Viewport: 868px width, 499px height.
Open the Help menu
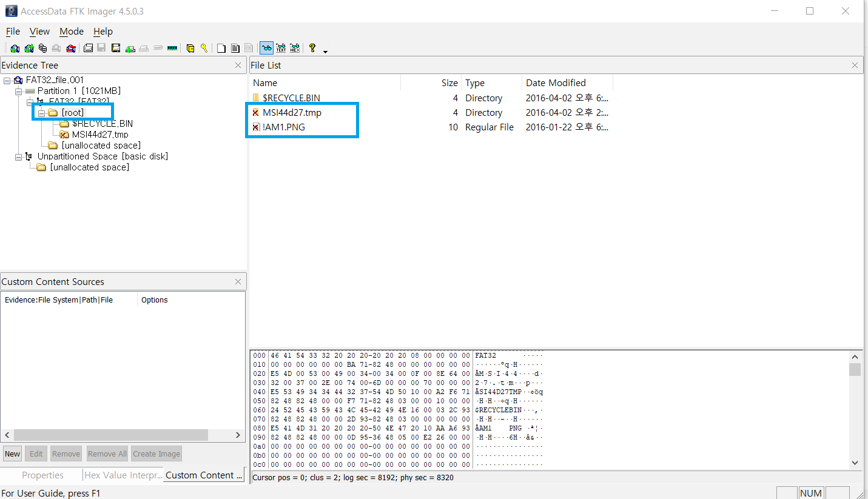click(x=103, y=32)
